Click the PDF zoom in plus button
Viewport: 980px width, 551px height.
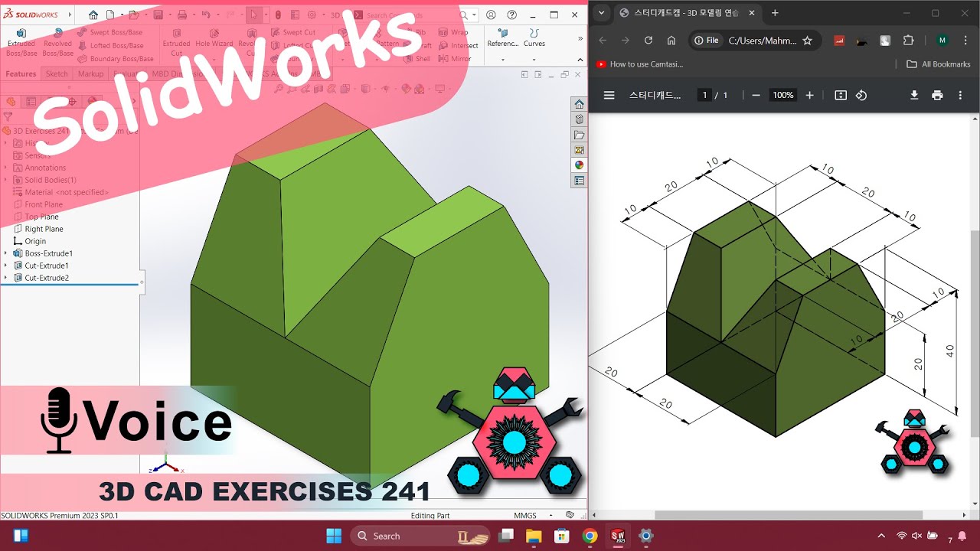pos(809,95)
